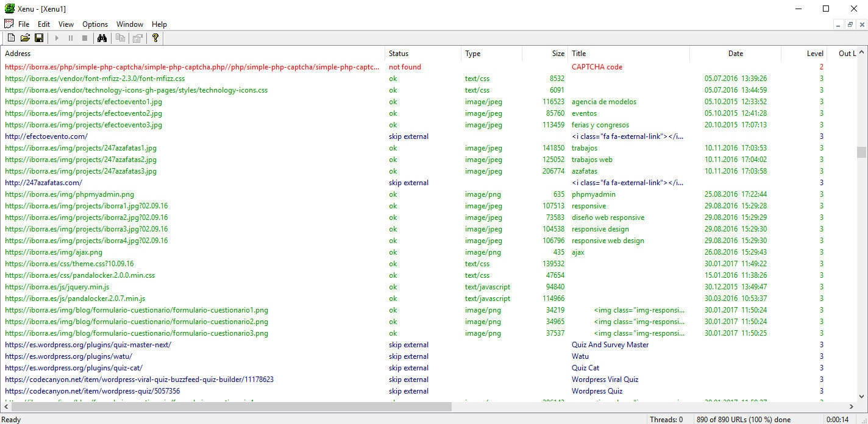
Task: Click the 'agencia de modelos' title cell
Action: (x=604, y=102)
